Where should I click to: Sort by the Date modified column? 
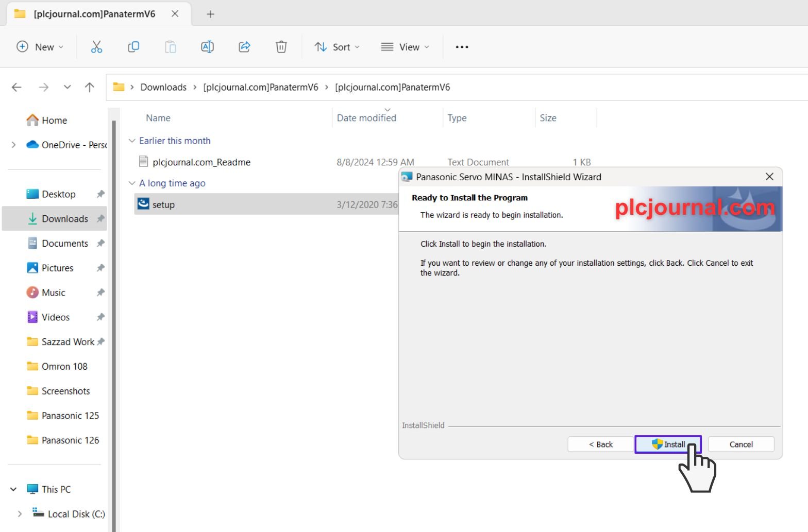(x=366, y=118)
